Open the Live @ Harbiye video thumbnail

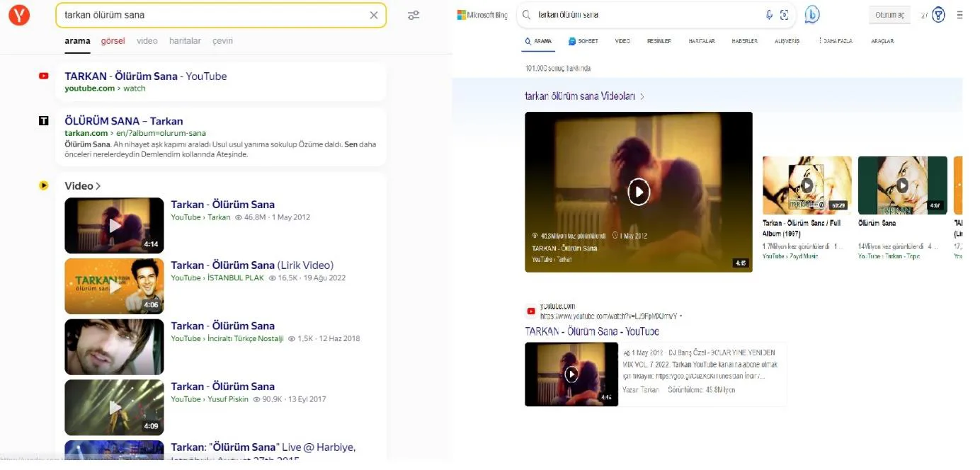coord(114,450)
